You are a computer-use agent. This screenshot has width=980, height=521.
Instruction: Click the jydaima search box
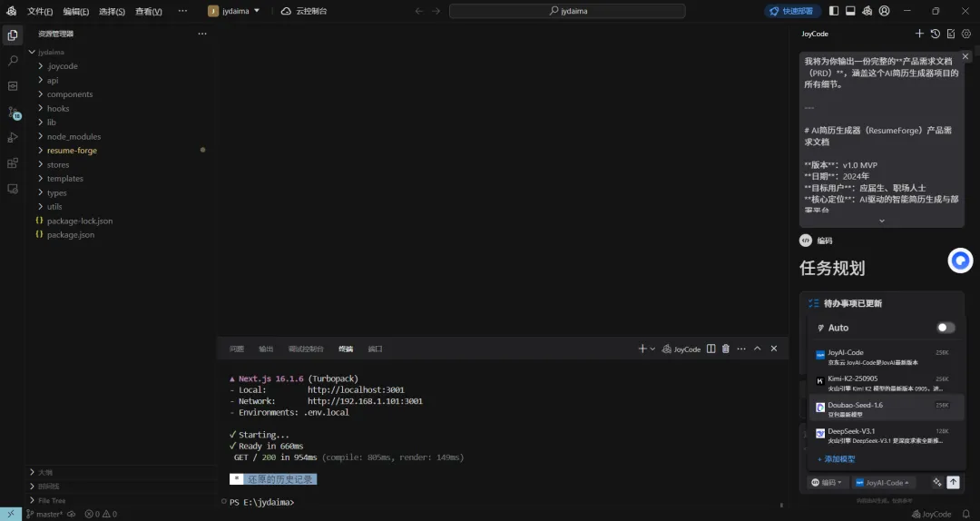pos(567,11)
